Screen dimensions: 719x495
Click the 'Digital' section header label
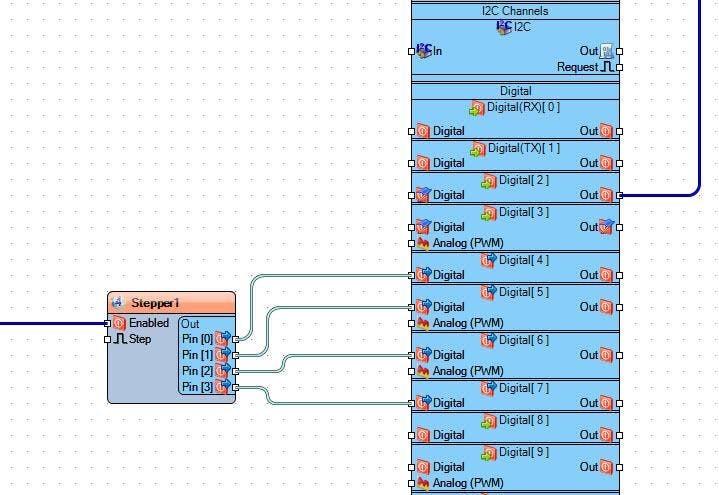tap(515, 91)
